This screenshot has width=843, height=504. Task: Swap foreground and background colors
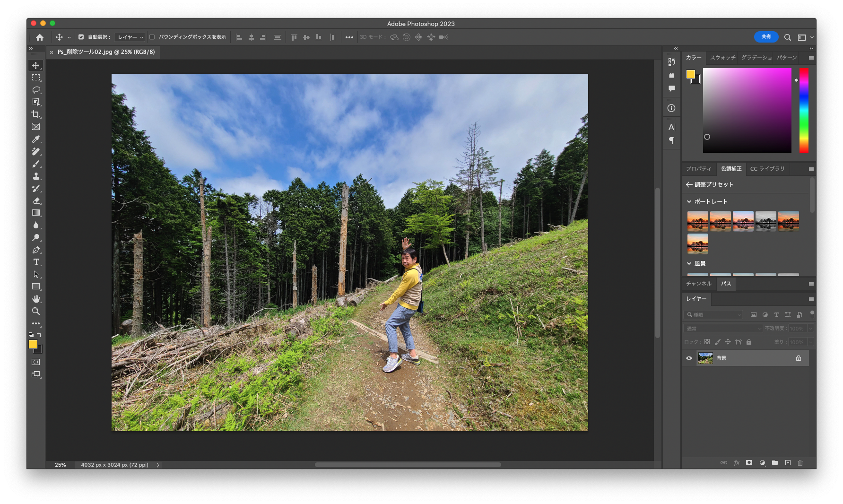pos(40,335)
